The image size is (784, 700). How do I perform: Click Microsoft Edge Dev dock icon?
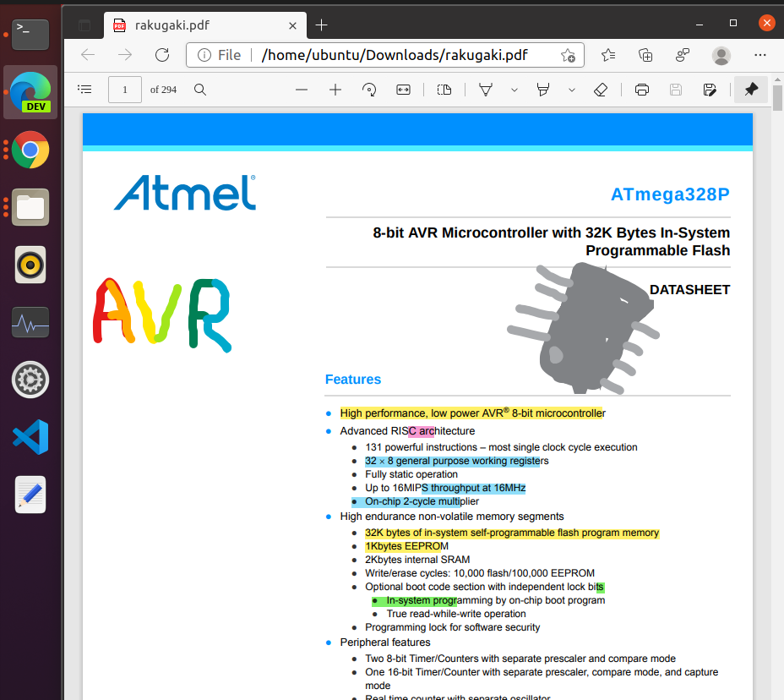click(30, 92)
